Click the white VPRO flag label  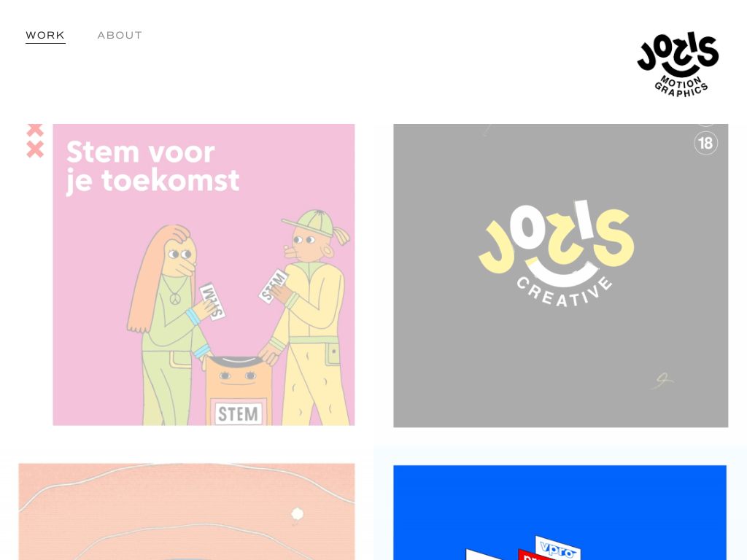[x=558, y=548]
